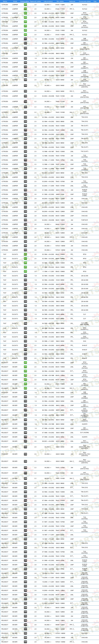Select the THZ (DJ5T) engine code cell
The height and width of the screenshot is (644, 99).
coord(85,151)
